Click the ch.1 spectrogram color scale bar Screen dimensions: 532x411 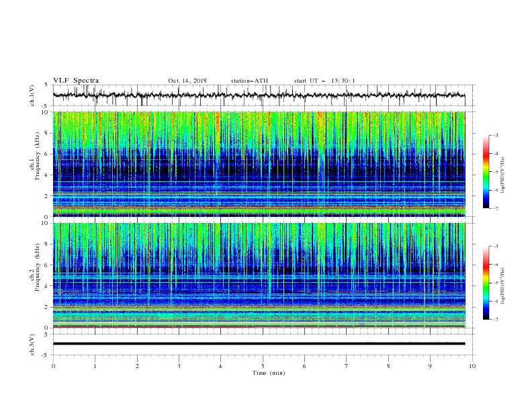click(486, 172)
